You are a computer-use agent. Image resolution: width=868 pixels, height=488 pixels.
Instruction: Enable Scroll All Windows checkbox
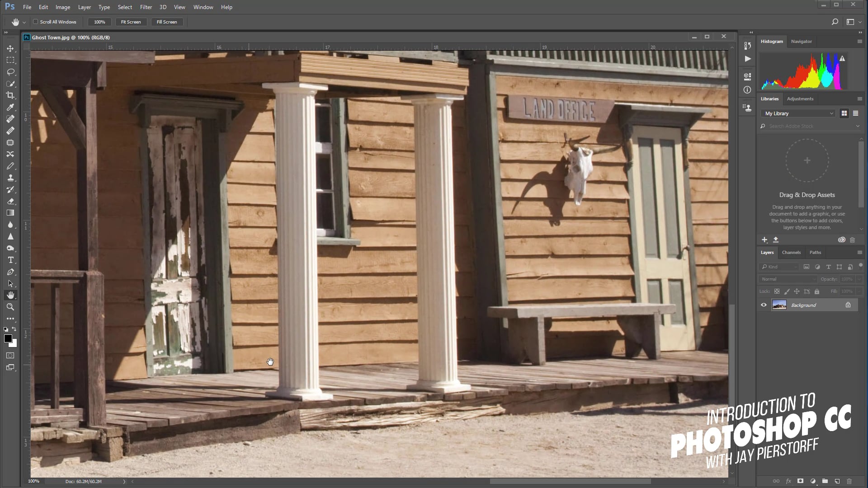(36, 22)
